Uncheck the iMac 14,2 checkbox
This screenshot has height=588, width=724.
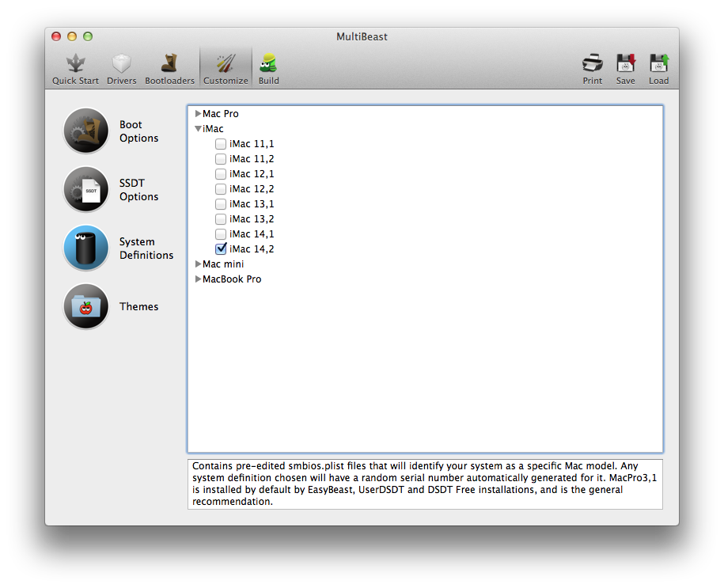221,249
